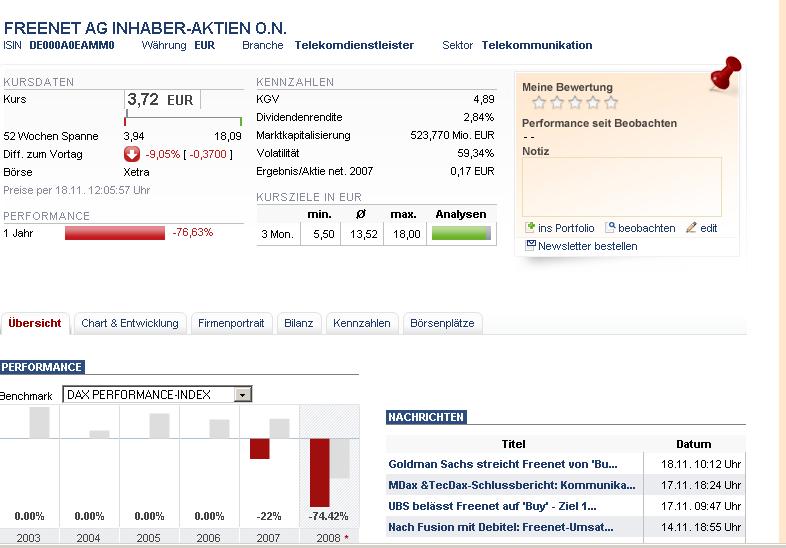Click the newsletter envelope icon

(x=530, y=246)
